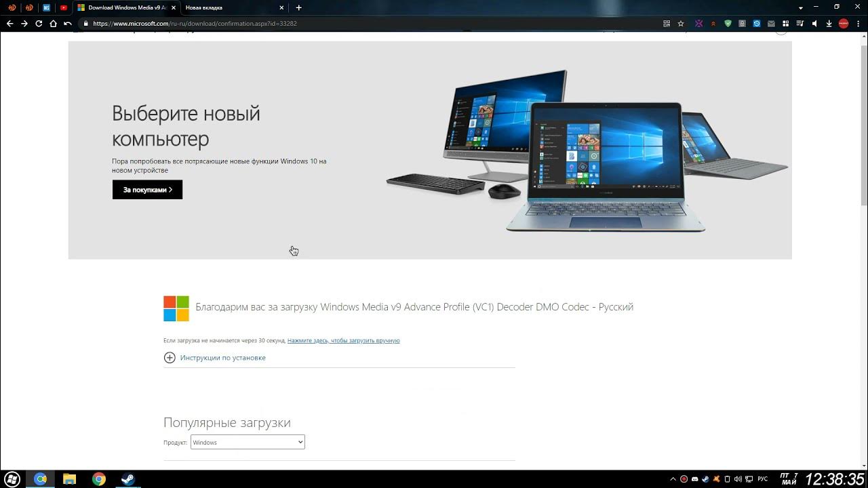Click the padlock site security icon
This screenshot has width=868, height=488.
[x=85, y=24]
